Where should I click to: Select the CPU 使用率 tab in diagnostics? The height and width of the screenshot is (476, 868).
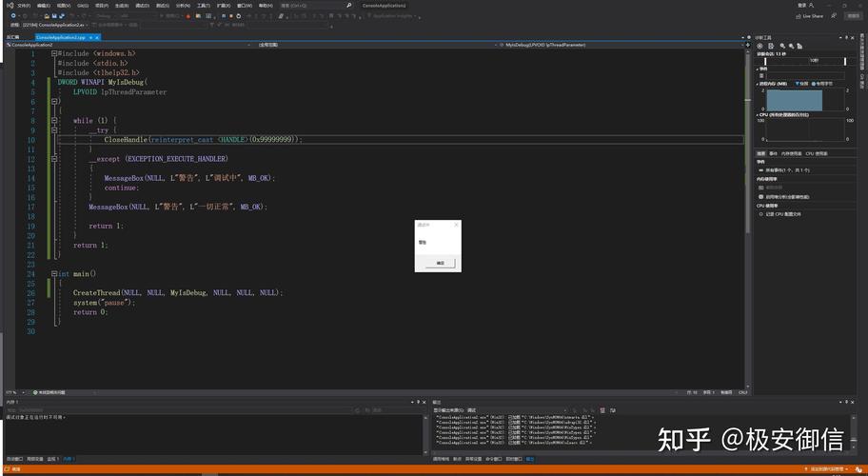817,153
